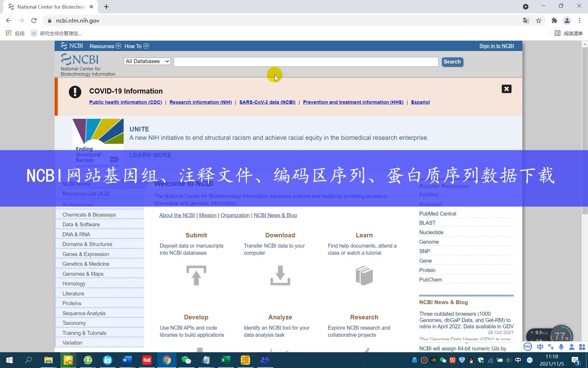
Task: Click the Submit upload arrow icon
Action: click(x=196, y=275)
